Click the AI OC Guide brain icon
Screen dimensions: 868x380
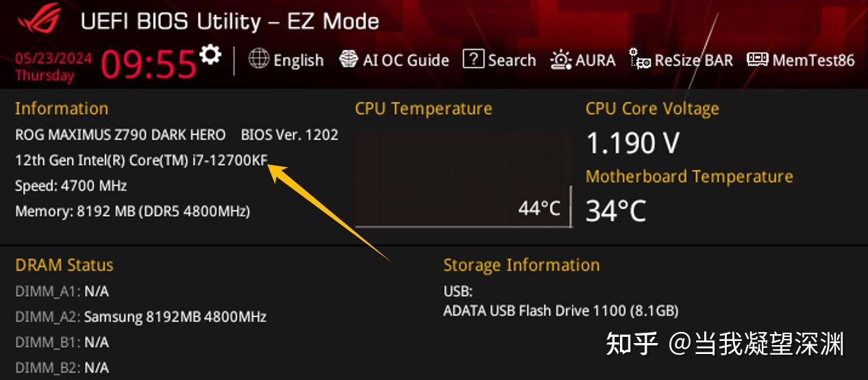(x=349, y=60)
